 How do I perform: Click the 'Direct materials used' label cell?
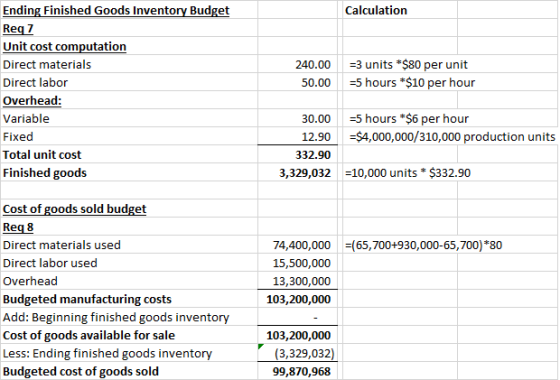pos(129,245)
